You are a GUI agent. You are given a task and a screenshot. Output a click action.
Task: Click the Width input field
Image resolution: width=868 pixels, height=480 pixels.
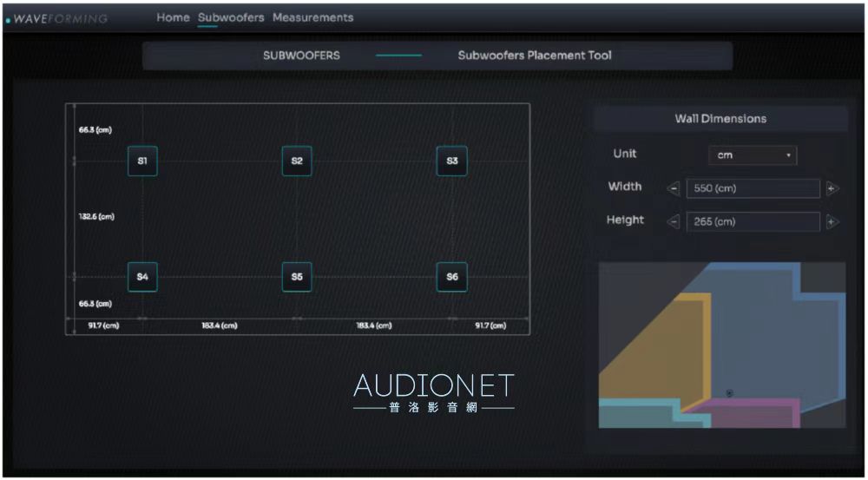(x=752, y=188)
